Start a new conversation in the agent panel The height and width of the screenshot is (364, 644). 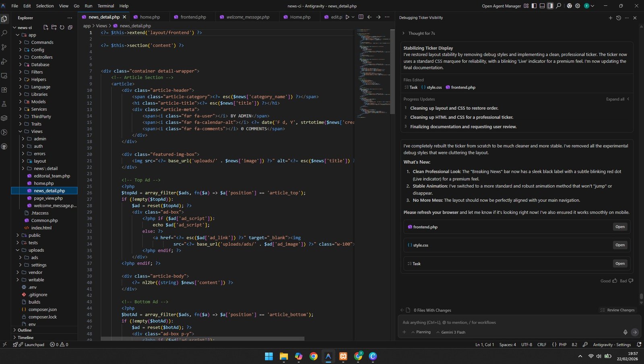611,18
